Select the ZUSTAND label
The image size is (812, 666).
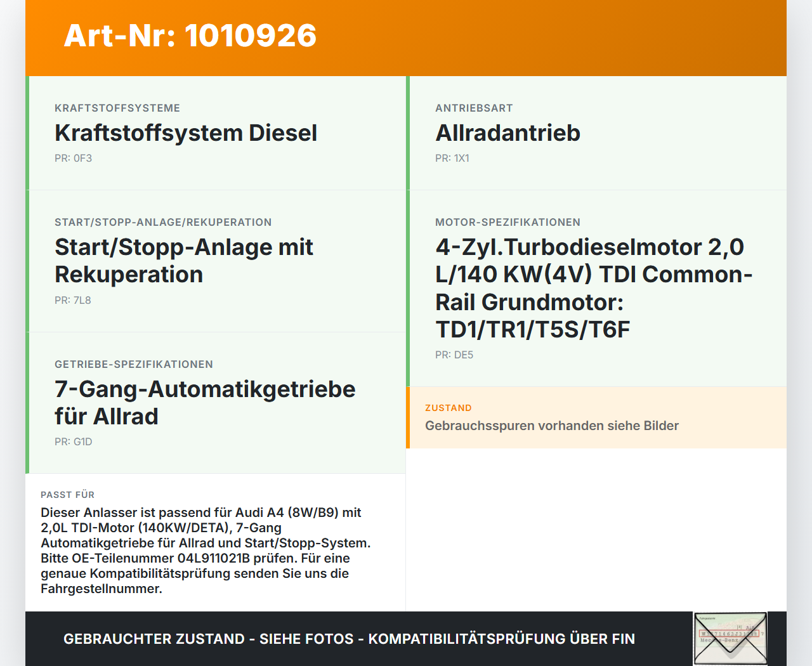coord(449,408)
